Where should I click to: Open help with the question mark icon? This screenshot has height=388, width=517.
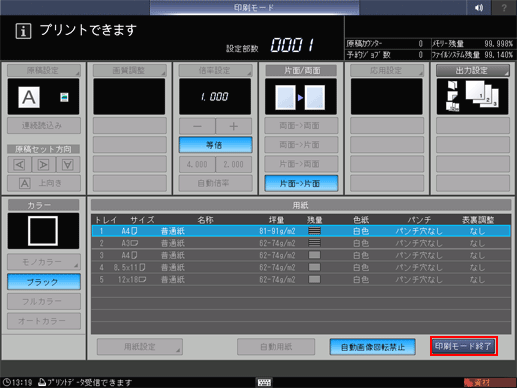tap(504, 8)
